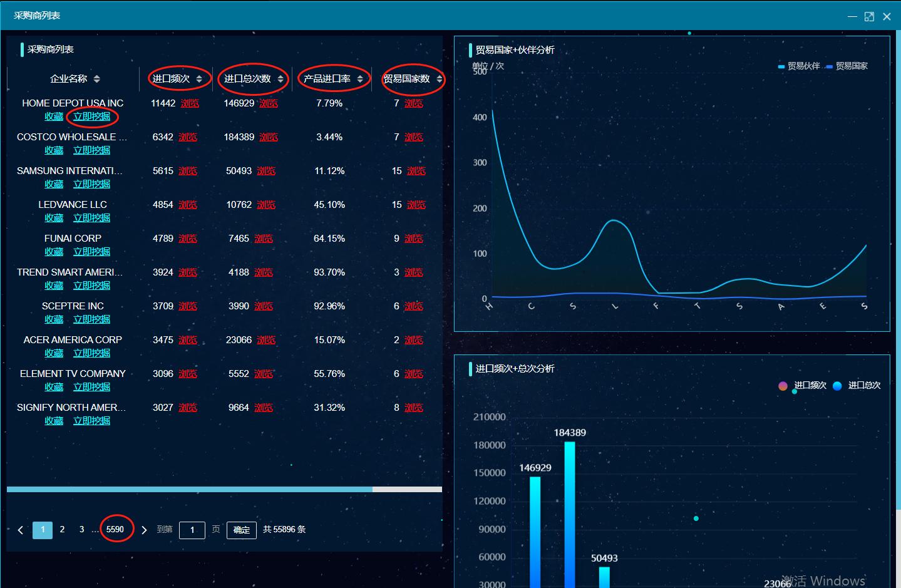The height and width of the screenshot is (588, 901).
Task: Click the horizontal scrollbar under the table
Action: click(x=189, y=489)
